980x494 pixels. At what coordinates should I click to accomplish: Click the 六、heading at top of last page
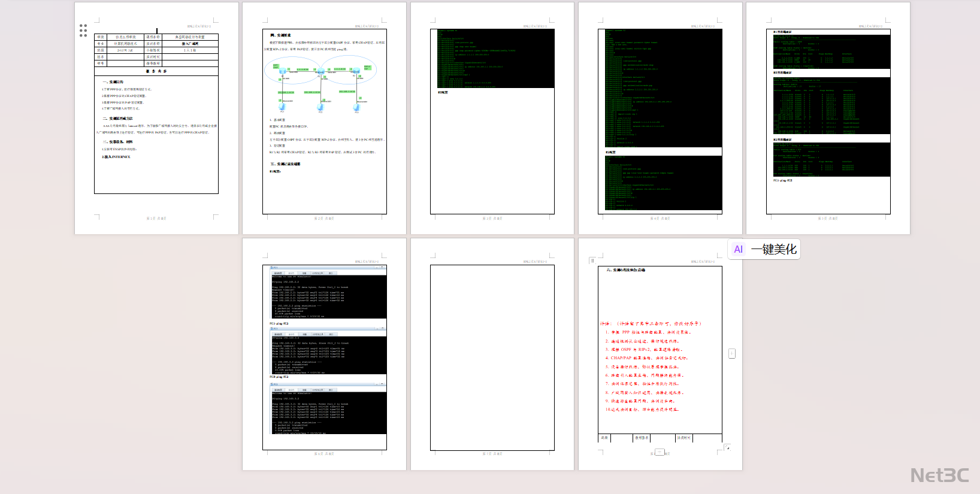pyautogui.click(x=626, y=270)
